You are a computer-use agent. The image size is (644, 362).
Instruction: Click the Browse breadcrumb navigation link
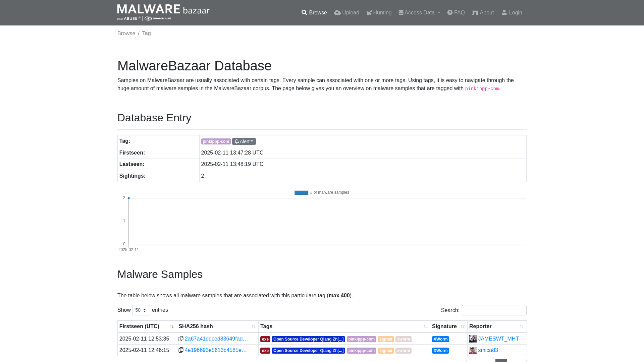(126, 34)
